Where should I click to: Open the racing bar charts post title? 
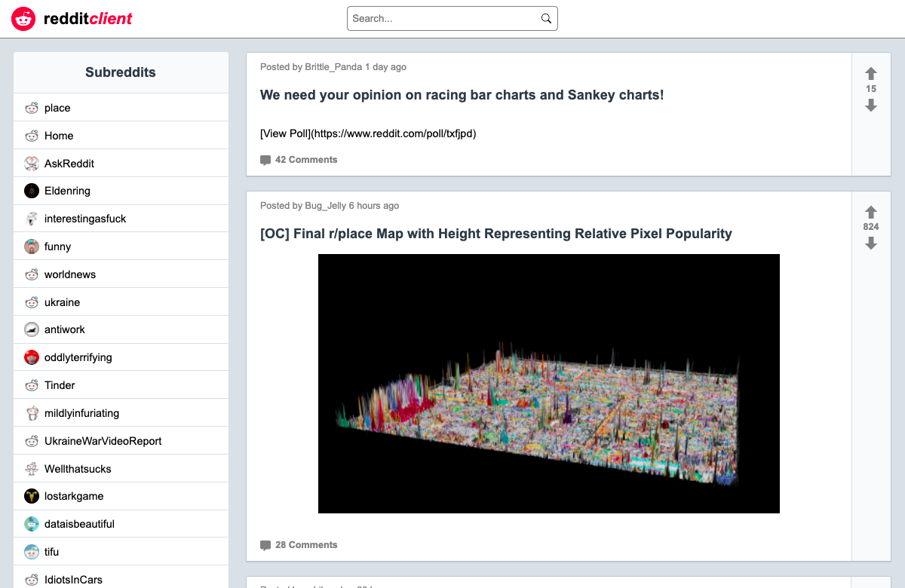[x=462, y=95]
